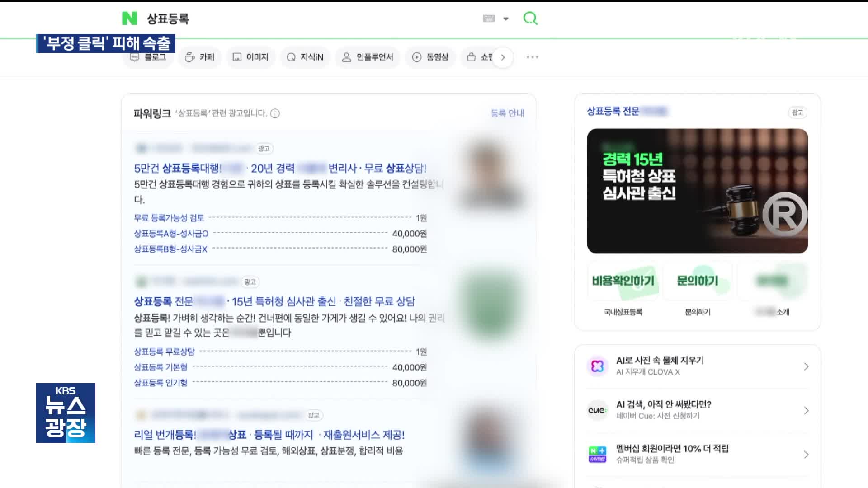Image resolution: width=868 pixels, height=488 pixels.
Task: Switch to the 이미지 tab
Action: click(250, 57)
